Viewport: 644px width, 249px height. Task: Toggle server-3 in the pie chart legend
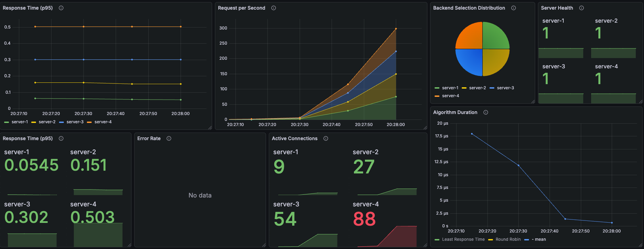[x=505, y=88]
